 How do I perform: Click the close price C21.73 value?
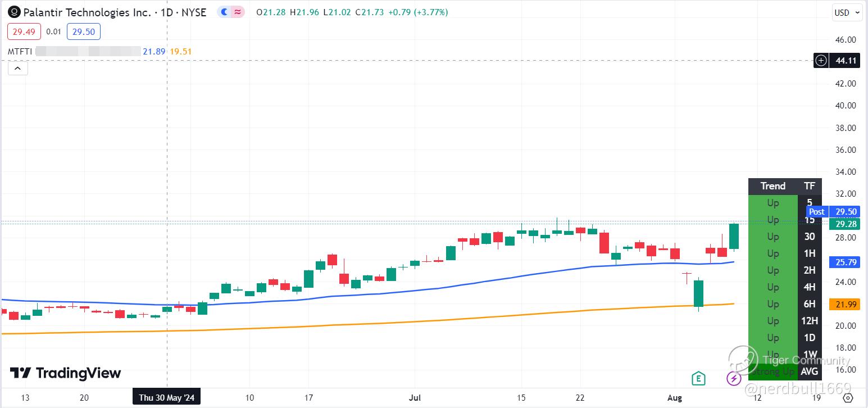pyautogui.click(x=370, y=12)
